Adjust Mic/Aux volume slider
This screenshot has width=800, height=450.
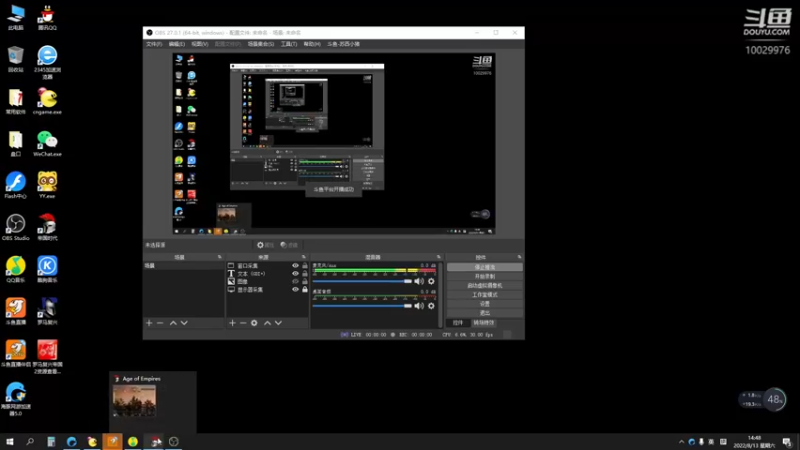coord(362,281)
